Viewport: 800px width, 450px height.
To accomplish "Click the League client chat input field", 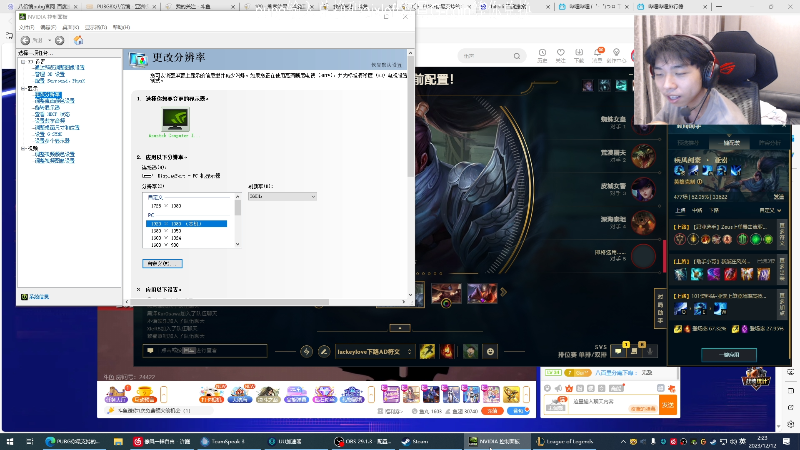I will coord(205,351).
